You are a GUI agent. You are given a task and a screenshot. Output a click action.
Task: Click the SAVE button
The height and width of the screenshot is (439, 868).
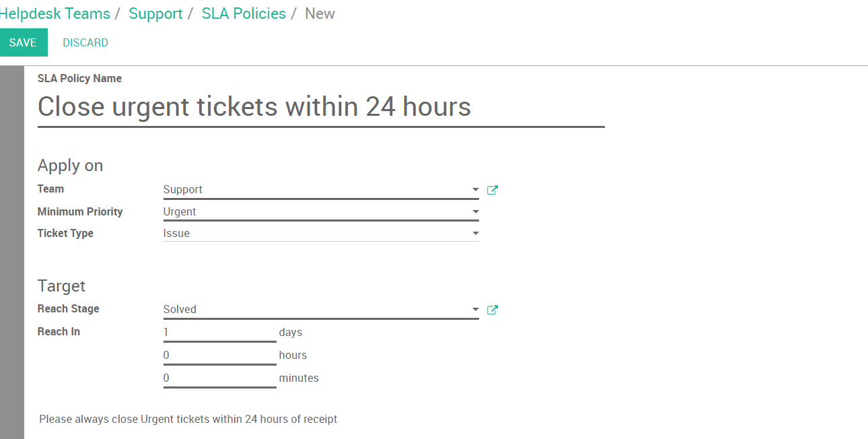click(23, 42)
